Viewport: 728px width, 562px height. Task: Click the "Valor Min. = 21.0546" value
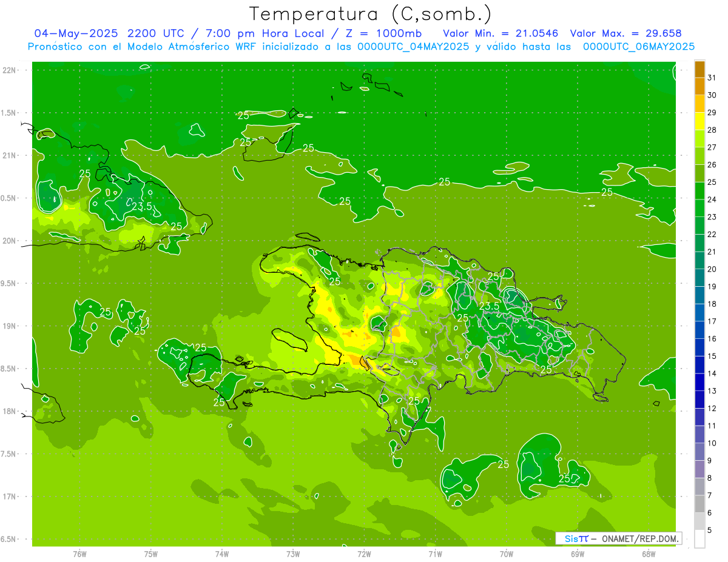(x=500, y=33)
